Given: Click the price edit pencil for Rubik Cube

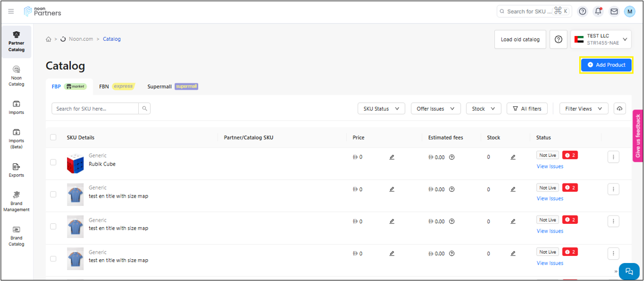Looking at the screenshot, I should [x=392, y=157].
